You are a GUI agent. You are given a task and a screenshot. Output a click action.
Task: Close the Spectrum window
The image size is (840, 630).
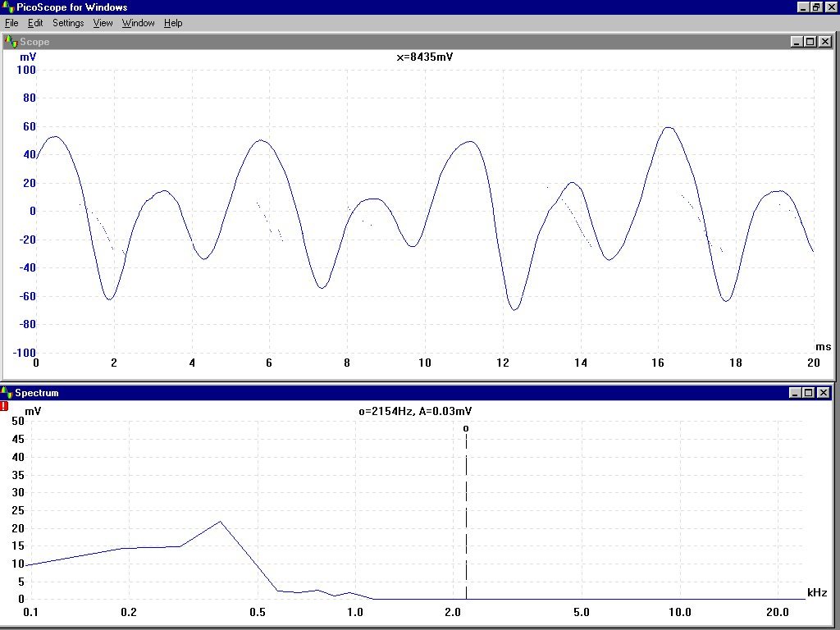coord(824,393)
